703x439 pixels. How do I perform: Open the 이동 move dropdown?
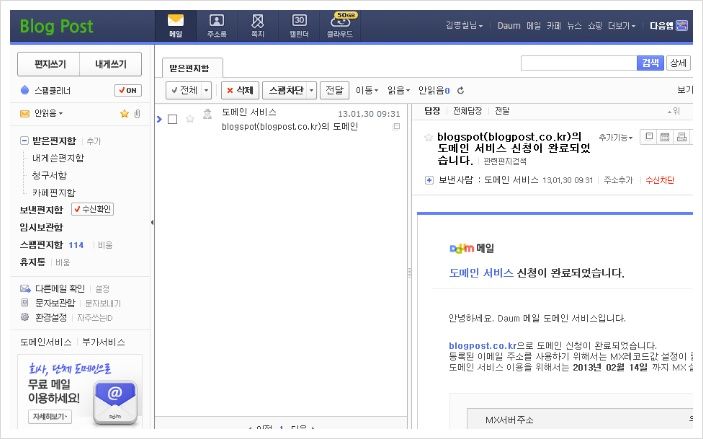tap(367, 90)
